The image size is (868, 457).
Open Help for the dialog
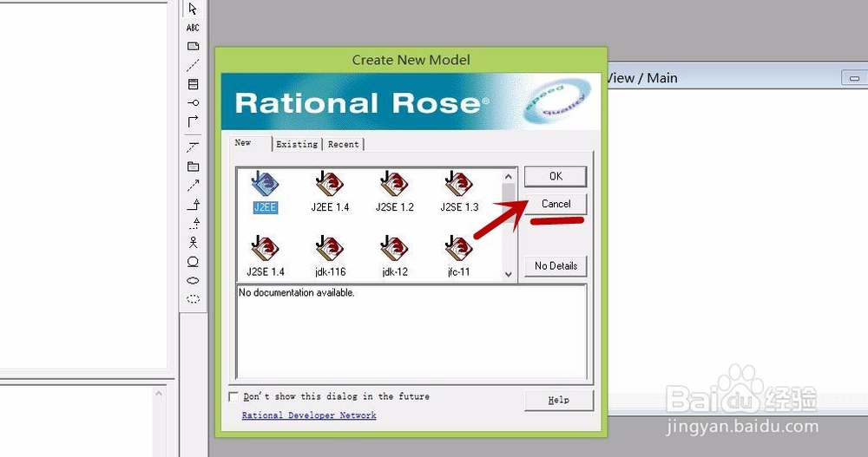tap(558, 400)
